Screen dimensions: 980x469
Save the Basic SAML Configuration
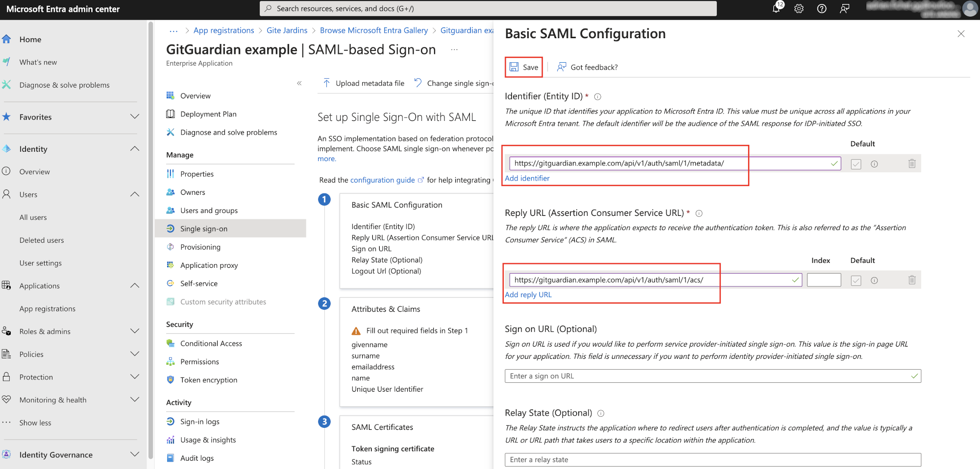[x=524, y=67]
